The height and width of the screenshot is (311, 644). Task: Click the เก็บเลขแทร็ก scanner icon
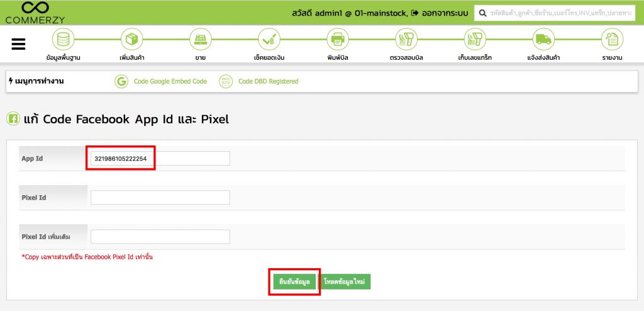coord(475,40)
